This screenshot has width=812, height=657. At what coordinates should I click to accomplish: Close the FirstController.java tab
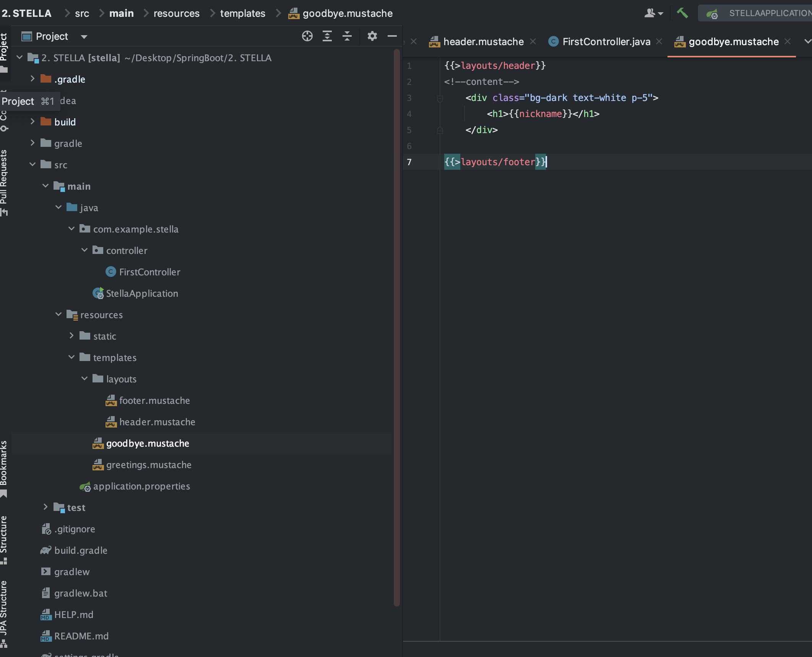pos(659,41)
